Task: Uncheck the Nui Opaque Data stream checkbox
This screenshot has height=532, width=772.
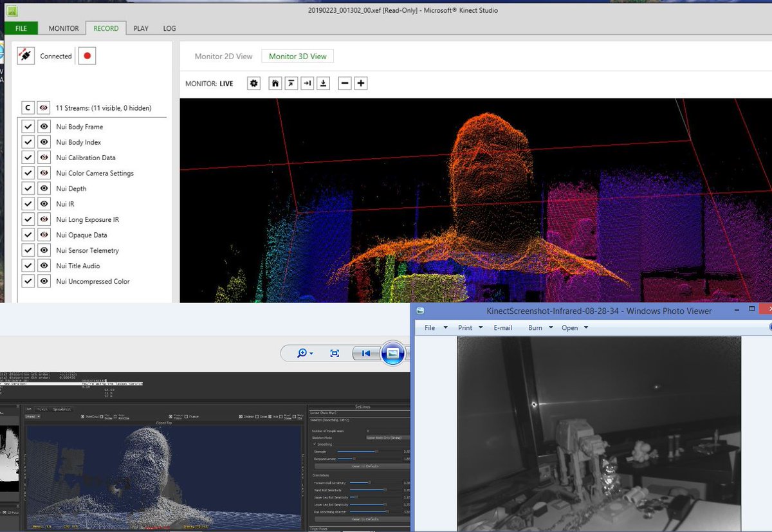Action: (28, 235)
